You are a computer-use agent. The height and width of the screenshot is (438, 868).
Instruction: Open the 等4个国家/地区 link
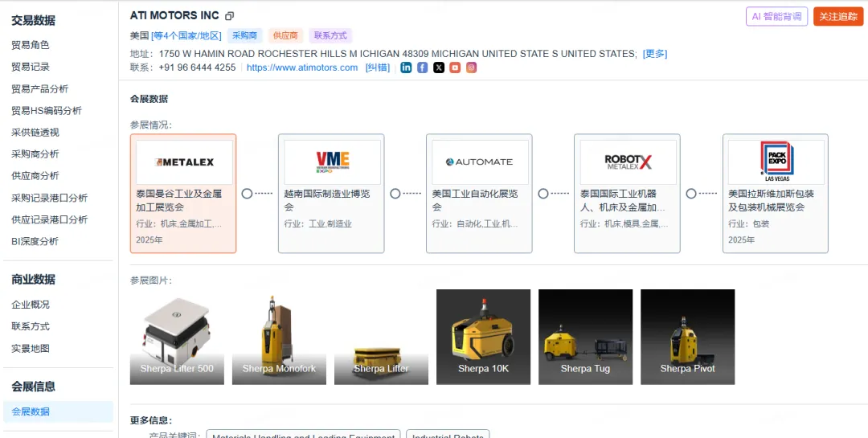click(x=186, y=35)
